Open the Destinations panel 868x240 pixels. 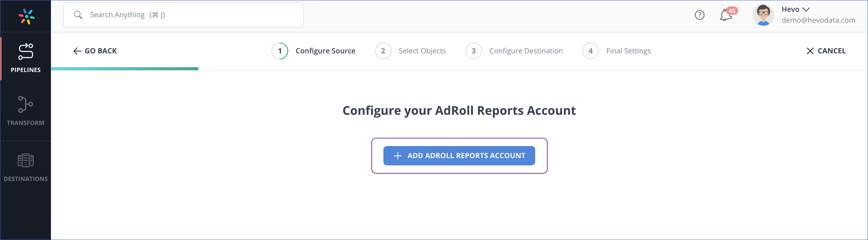pyautogui.click(x=25, y=160)
